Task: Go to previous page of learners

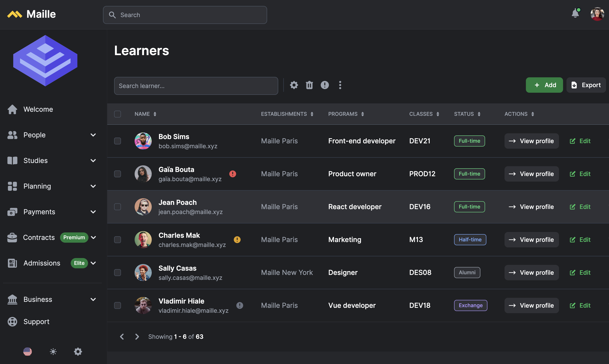Action: [122, 336]
